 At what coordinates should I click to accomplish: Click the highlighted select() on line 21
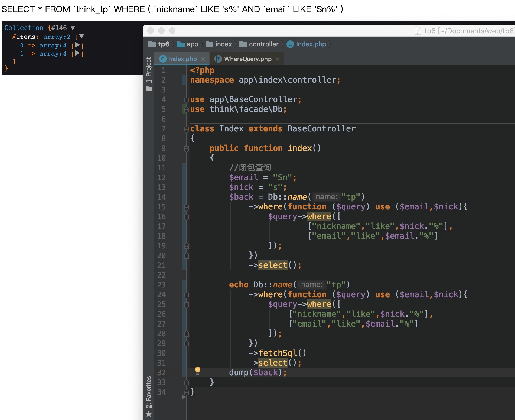273,265
